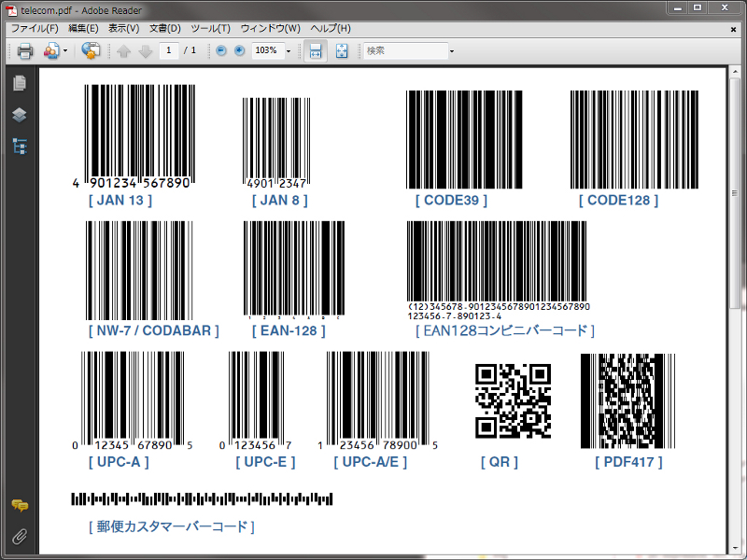747x560 pixels.
Task: Click the [ PDF417 ] label
Action: click(628, 462)
